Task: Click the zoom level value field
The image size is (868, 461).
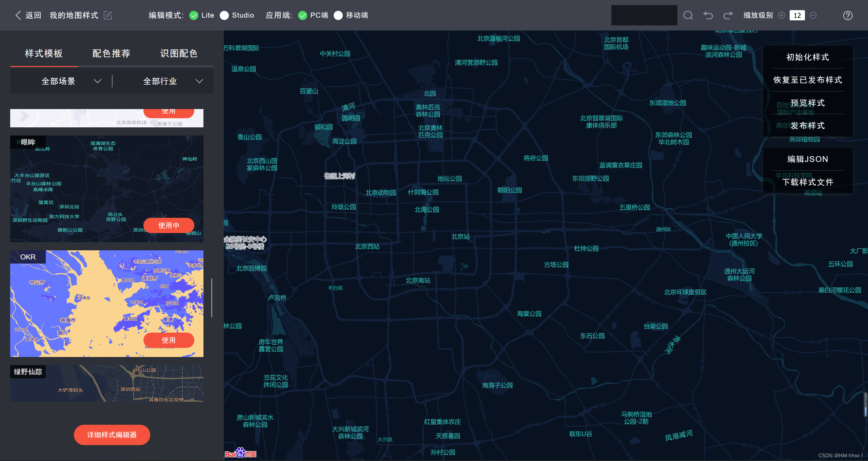Action: coord(797,15)
